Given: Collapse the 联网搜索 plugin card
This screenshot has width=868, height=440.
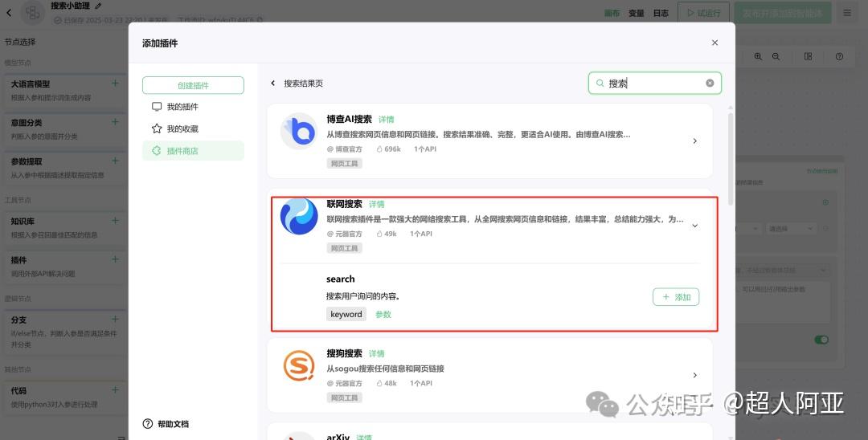Looking at the screenshot, I should 694,226.
